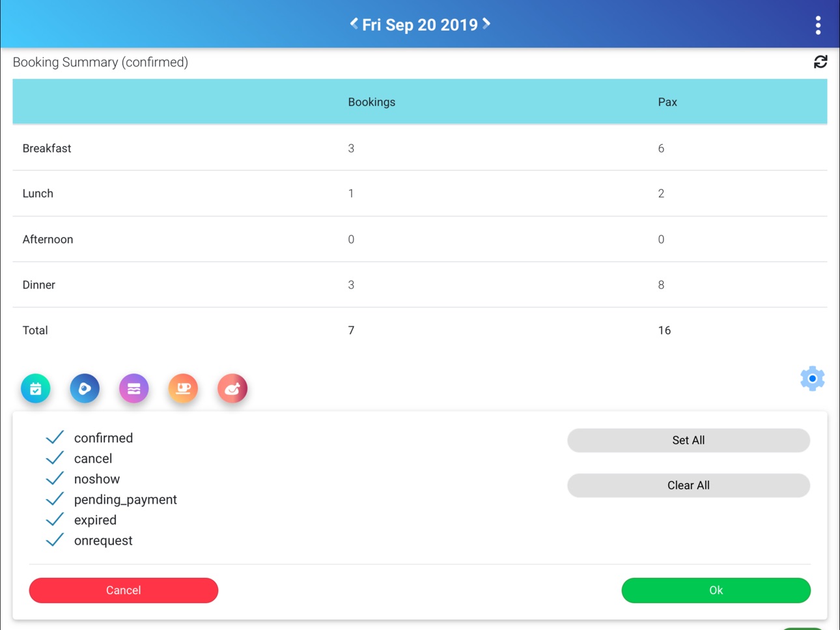This screenshot has width=840, height=630.
Task: Uncheck the onrequest status
Action: (55, 540)
